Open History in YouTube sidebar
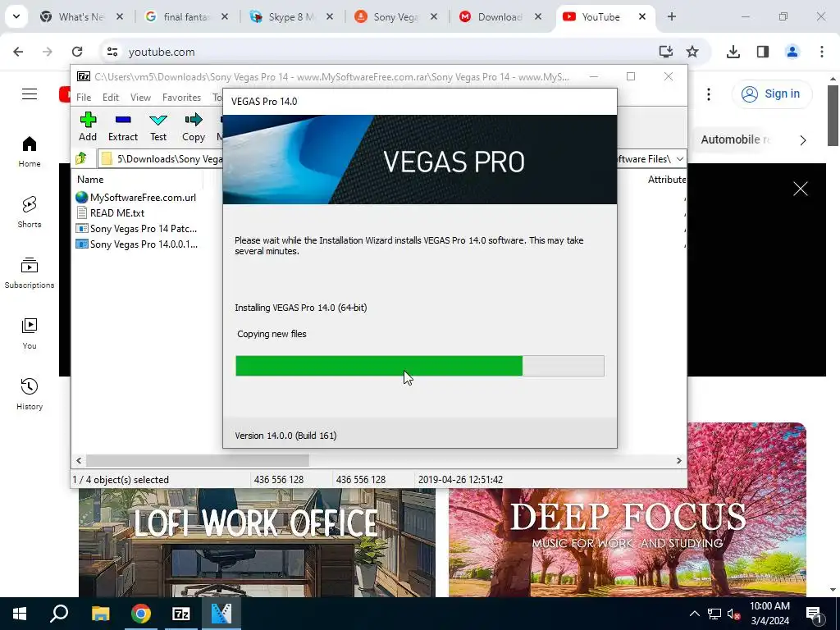The width and height of the screenshot is (840, 630). pyautogui.click(x=30, y=394)
